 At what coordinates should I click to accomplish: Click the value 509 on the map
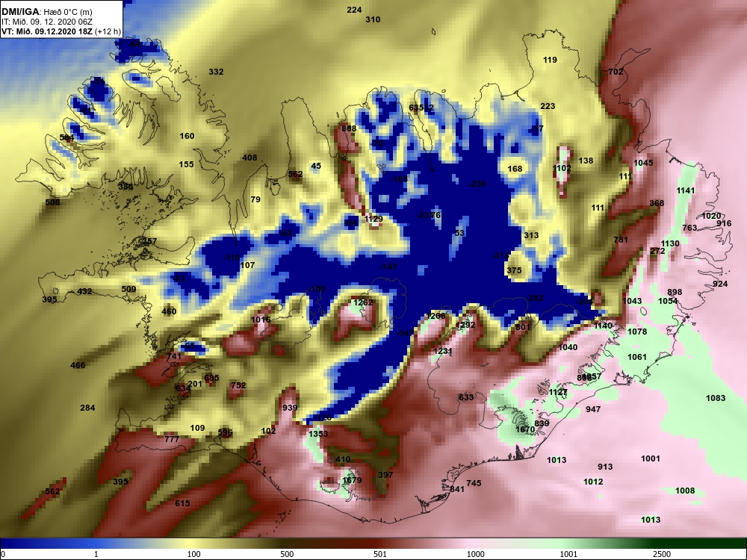[128, 289]
